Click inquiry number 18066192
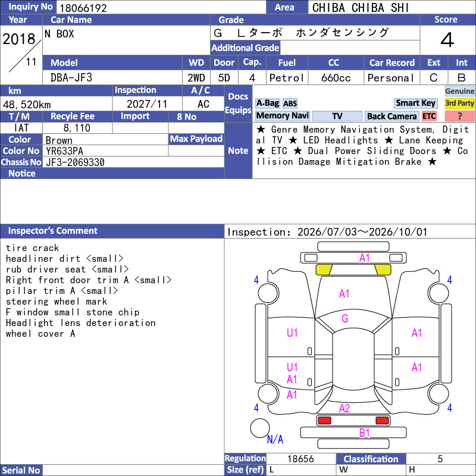Image resolution: width=476 pixels, height=476 pixels. pyautogui.click(x=83, y=8)
